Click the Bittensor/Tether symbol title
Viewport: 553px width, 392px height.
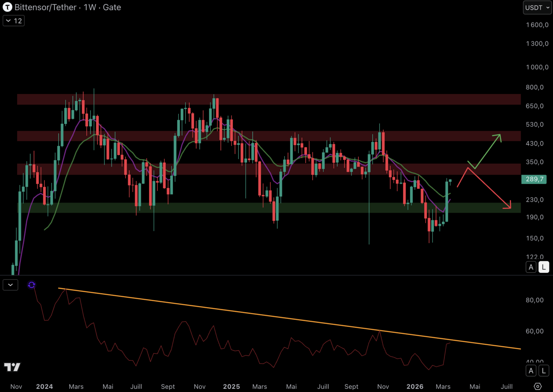(67, 7)
